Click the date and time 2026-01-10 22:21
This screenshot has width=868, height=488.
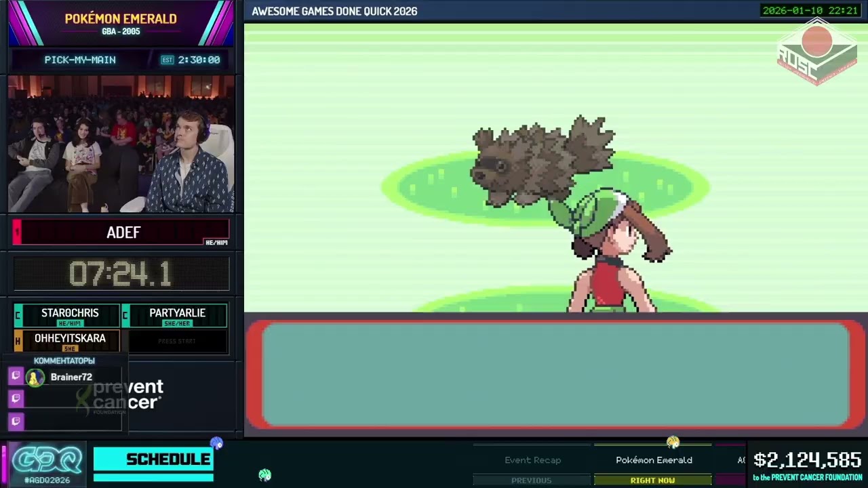(x=810, y=10)
